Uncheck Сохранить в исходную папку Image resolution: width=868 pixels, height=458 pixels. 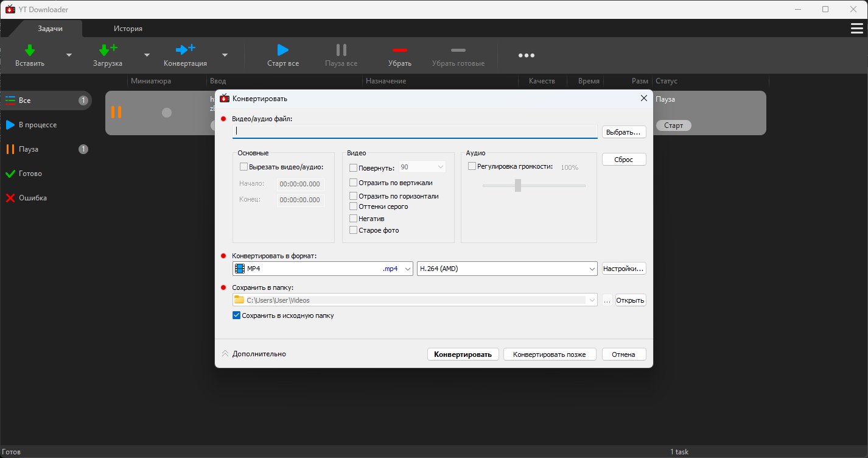[x=237, y=315]
